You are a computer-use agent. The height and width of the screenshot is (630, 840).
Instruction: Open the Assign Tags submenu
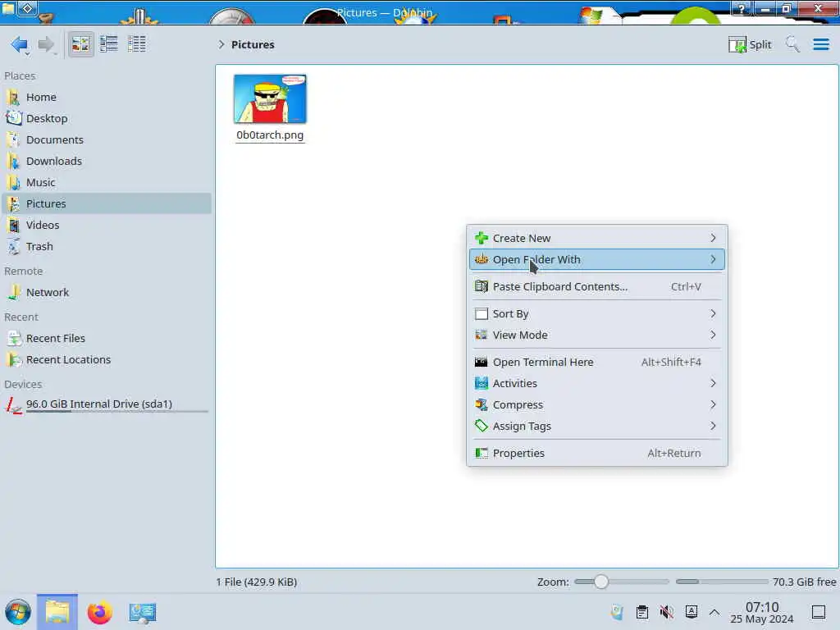(x=597, y=426)
